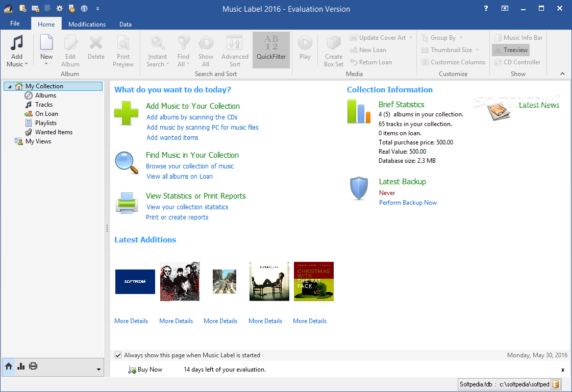Viewport: 572px width, 392px height.
Task: Switch to the Home tab
Action: (x=46, y=24)
